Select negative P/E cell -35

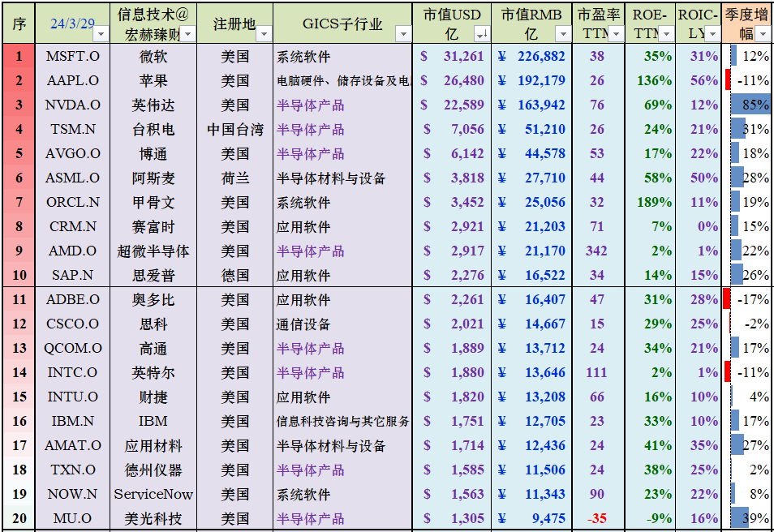point(598,518)
